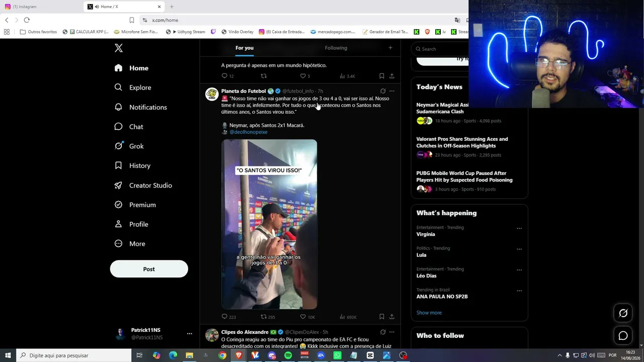Open WhatsApp from the taskbar

pos(337,355)
